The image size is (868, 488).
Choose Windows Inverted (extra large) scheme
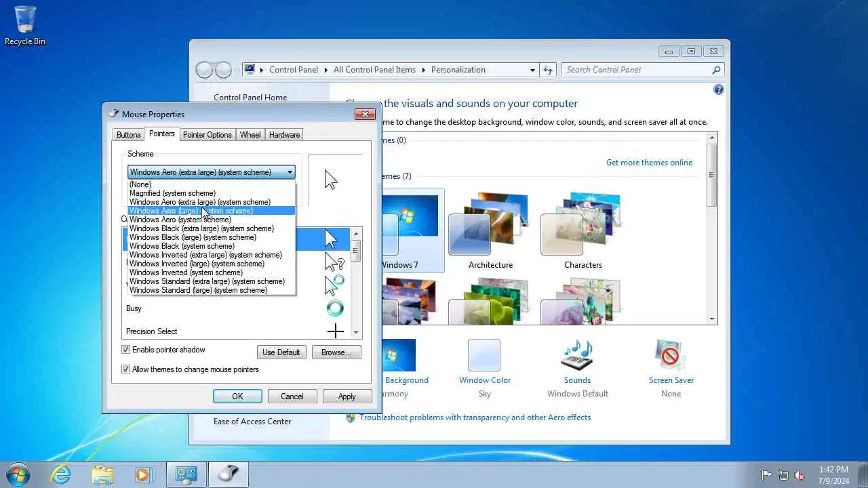tap(212, 255)
